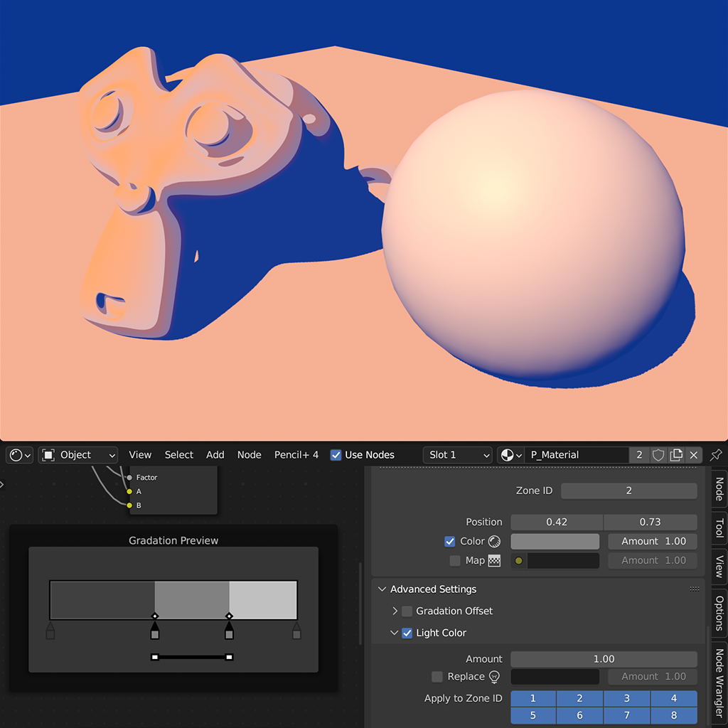Viewport: 728px width, 728px height.
Task: Click the duplicate material icon
Action: [676, 455]
